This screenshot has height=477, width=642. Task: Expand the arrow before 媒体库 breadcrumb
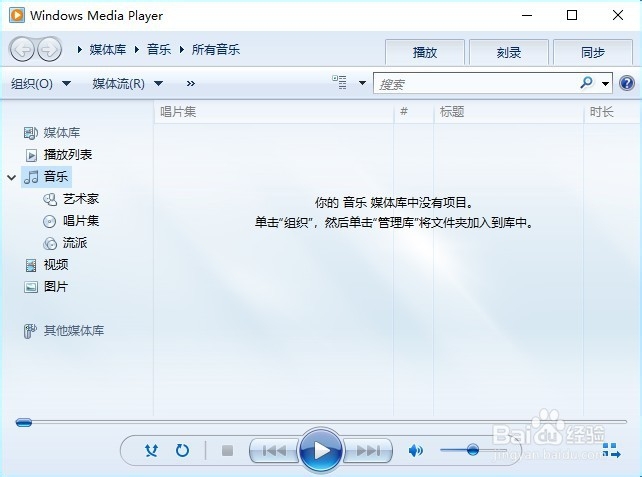[79, 50]
